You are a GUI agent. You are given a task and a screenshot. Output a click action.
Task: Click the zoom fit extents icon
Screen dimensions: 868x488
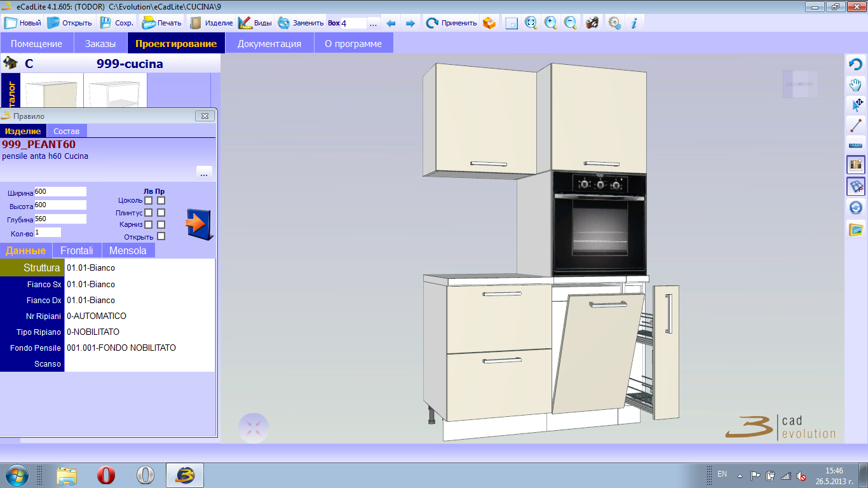(531, 23)
